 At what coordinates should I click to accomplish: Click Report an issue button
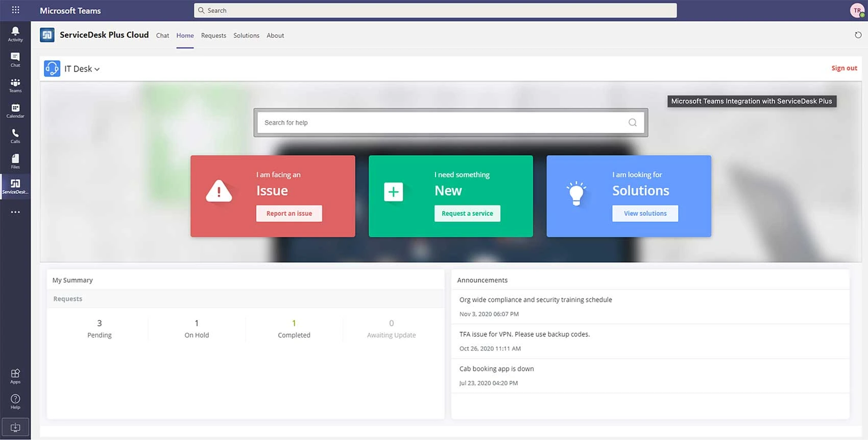[289, 214]
